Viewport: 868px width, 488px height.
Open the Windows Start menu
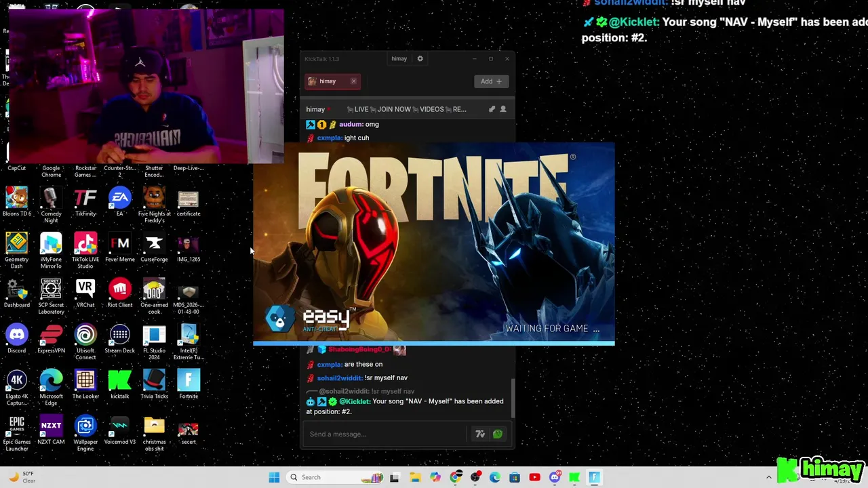pyautogui.click(x=274, y=477)
